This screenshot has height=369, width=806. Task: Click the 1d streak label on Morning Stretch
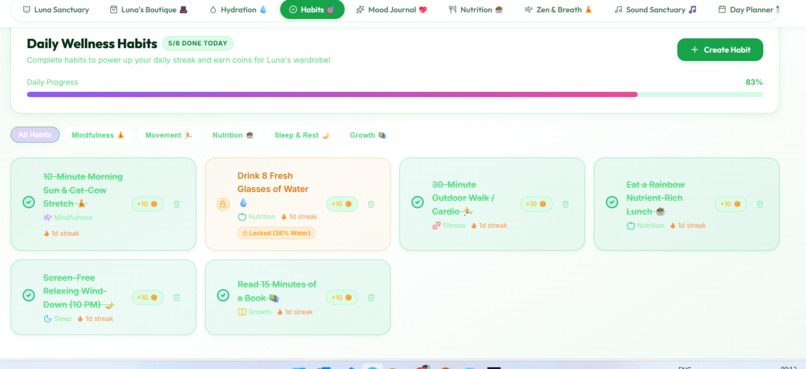[62, 233]
